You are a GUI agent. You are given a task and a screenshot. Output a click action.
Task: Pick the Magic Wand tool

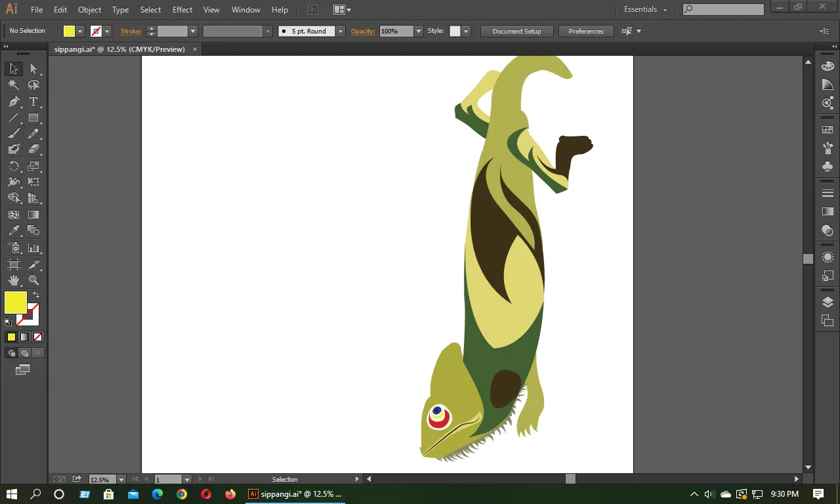click(x=14, y=85)
